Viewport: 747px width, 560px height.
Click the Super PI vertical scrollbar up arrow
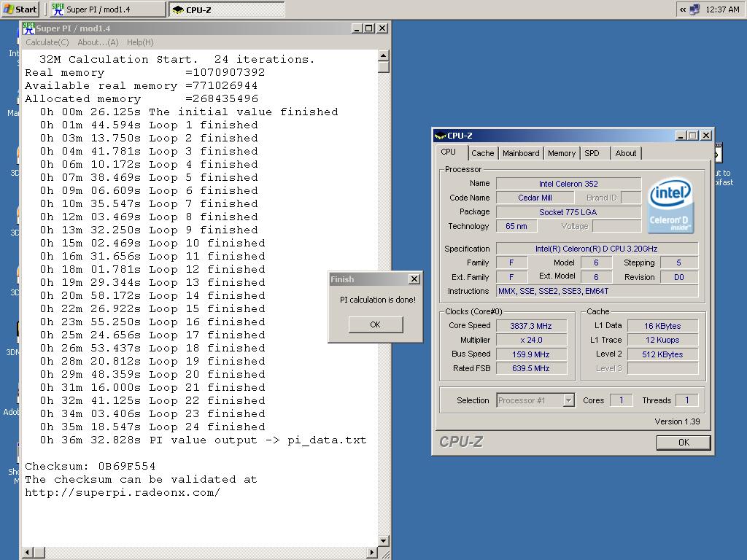[x=383, y=55]
